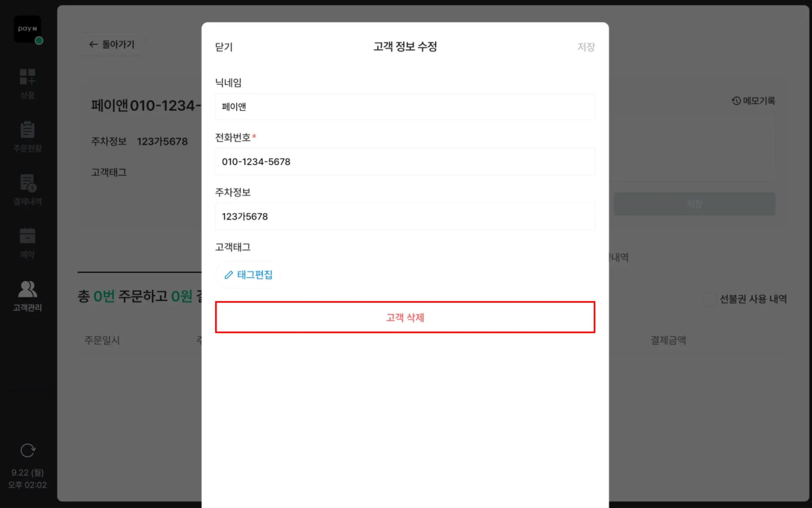
Task: Click the payN logo icon
Action: coord(28,29)
